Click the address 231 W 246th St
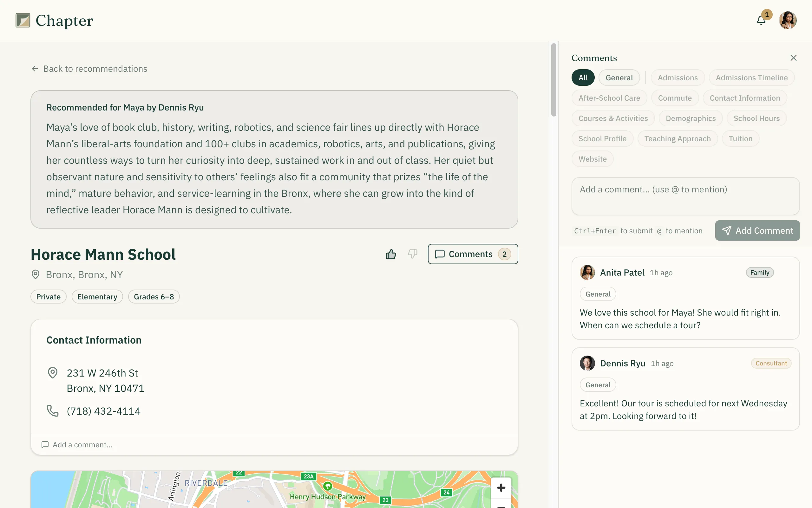812x508 pixels. point(102,373)
